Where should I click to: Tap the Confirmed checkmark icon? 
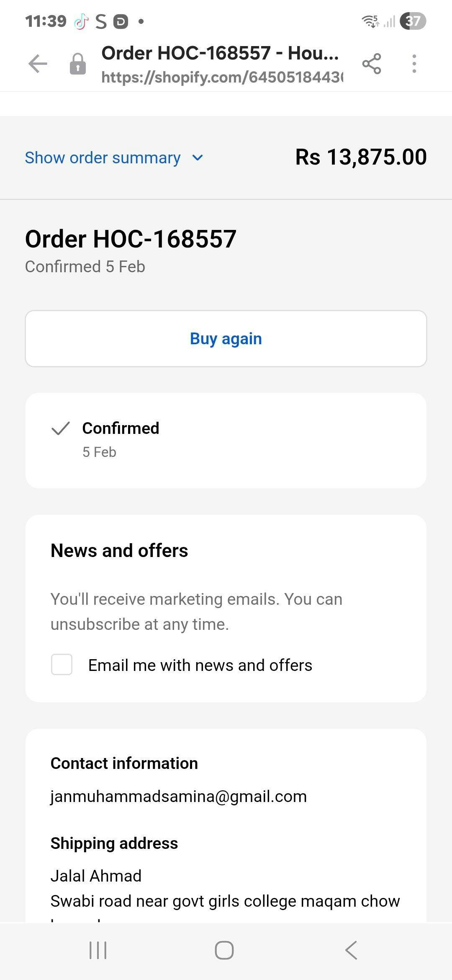[x=60, y=428]
